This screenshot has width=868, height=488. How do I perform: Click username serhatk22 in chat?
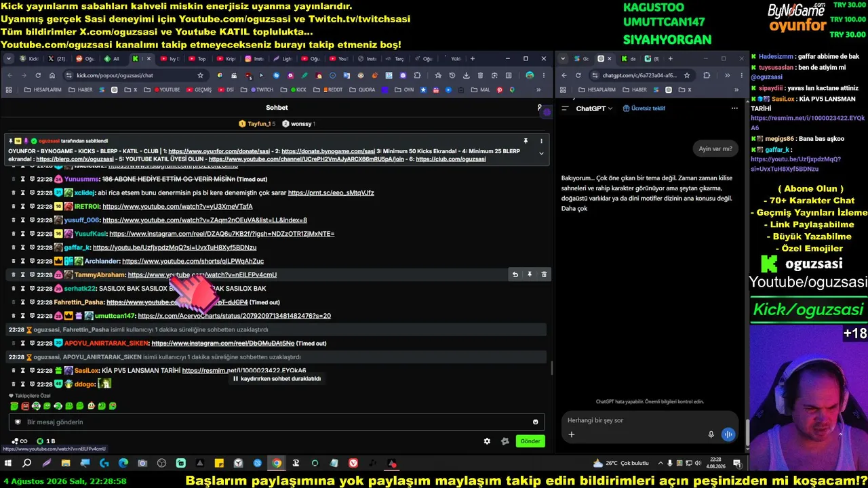pos(80,289)
